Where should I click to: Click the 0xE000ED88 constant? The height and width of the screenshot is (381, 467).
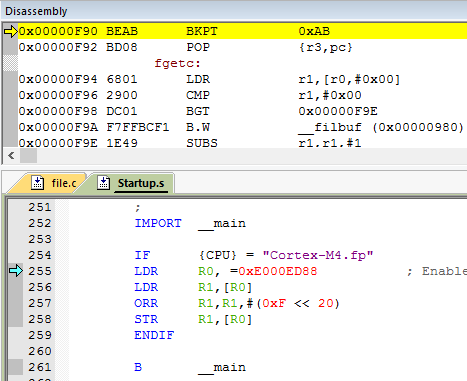pos(278,271)
